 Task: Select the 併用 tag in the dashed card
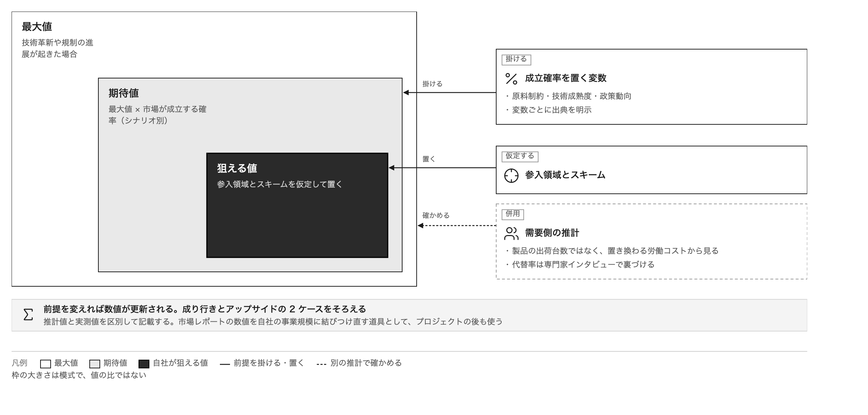click(513, 214)
